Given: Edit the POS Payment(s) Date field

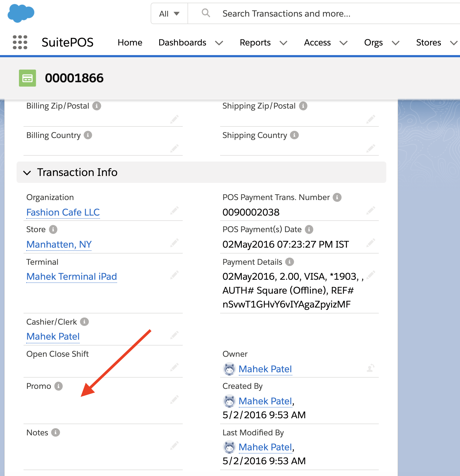Looking at the screenshot, I should click(371, 243).
